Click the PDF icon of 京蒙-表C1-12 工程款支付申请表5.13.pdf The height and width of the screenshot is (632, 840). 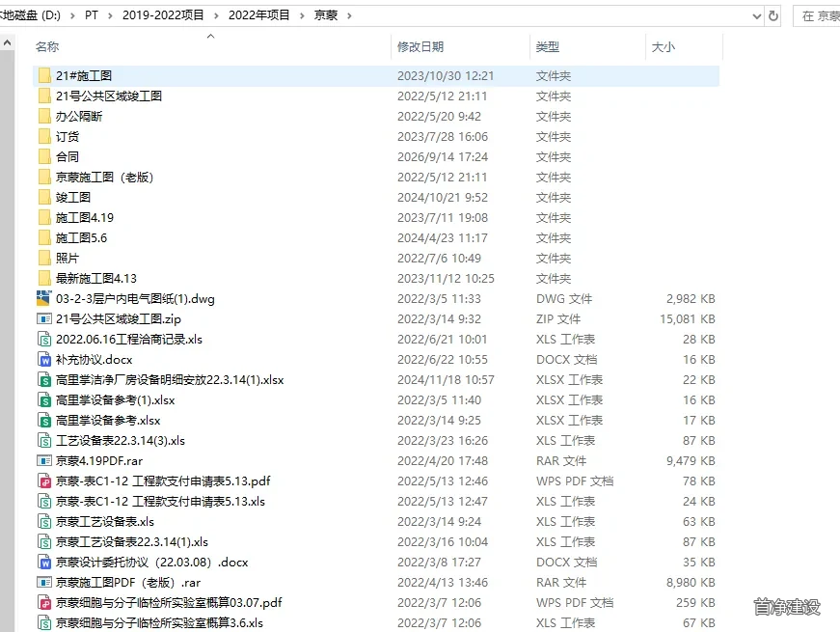(44, 481)
